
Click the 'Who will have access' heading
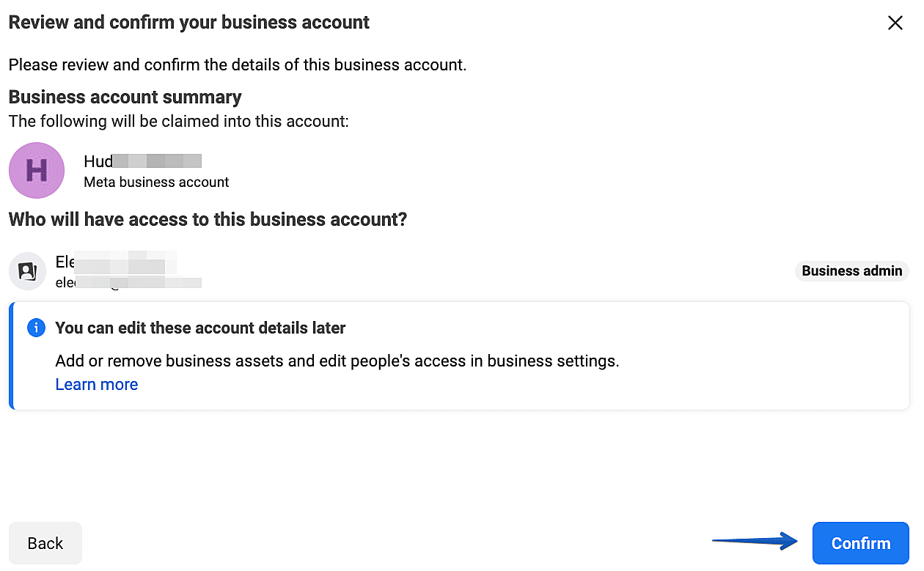[x=208, y=219]
